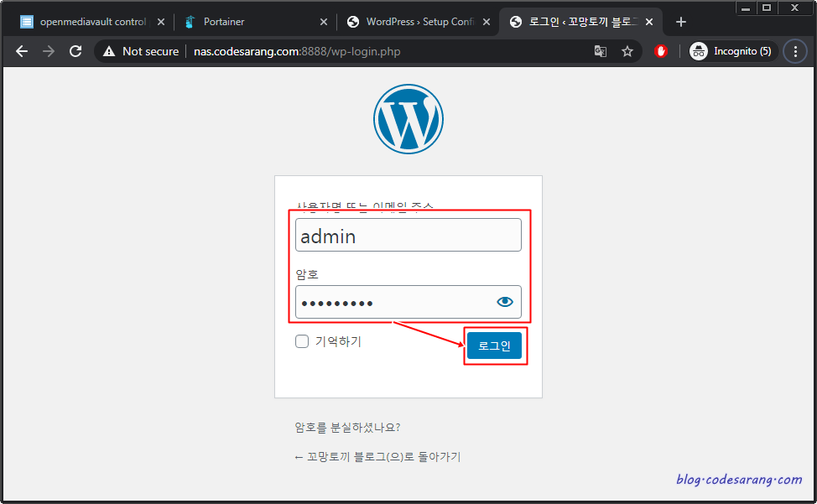Switch to the WordPress Setup Config tab
The image size is (817, 504).
click(417, 22)
